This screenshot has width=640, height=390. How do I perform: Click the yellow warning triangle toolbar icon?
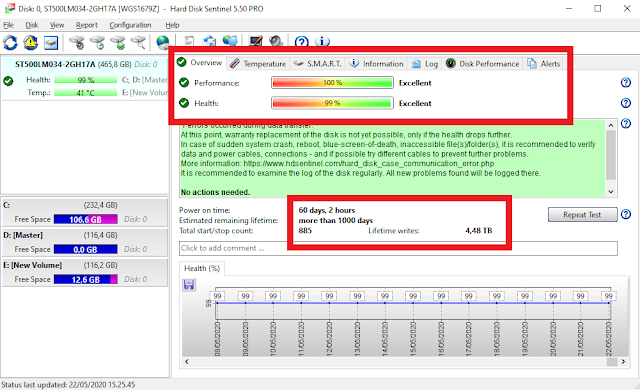31,42
